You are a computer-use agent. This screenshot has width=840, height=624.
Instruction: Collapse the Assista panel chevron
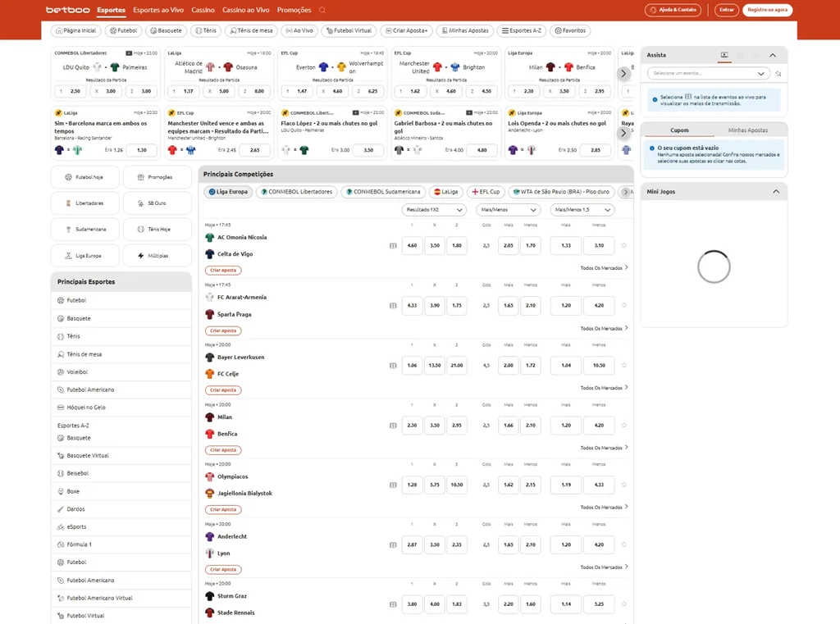coord(773,55)
